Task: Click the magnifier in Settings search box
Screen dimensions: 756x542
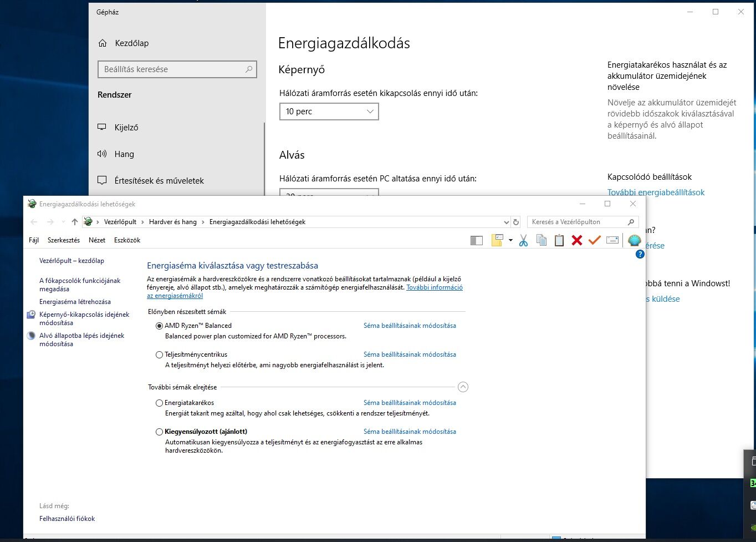Action: (249, 69)
